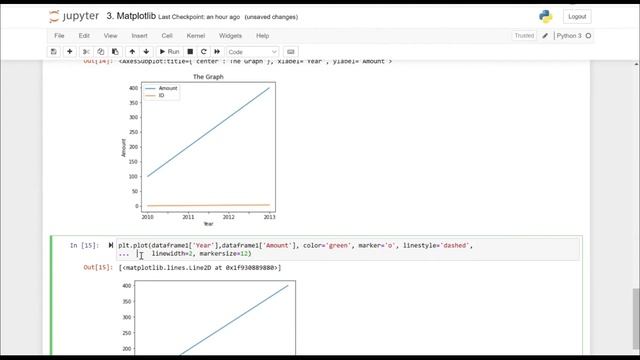The width and height of the screenshot is (640, 360).
Task: Paste cells below icon
Action: tap(115, 52)
